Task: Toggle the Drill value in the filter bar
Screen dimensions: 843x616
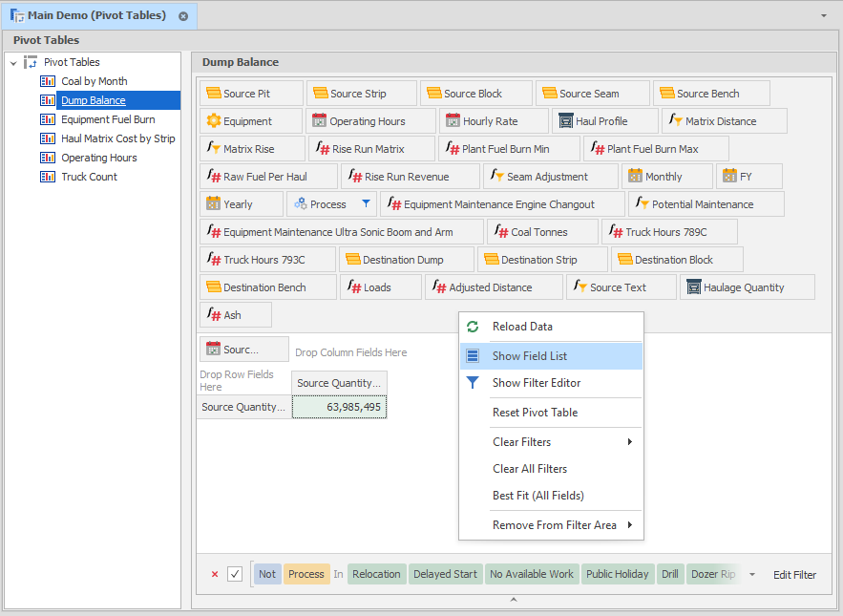Action: (x=670, y=574)
